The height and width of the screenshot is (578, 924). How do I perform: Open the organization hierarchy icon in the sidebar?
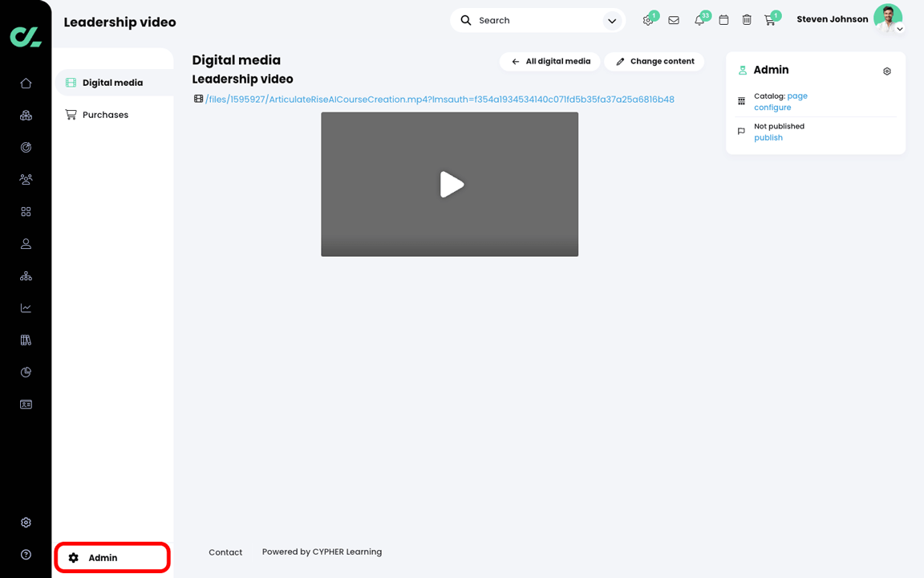26,276
